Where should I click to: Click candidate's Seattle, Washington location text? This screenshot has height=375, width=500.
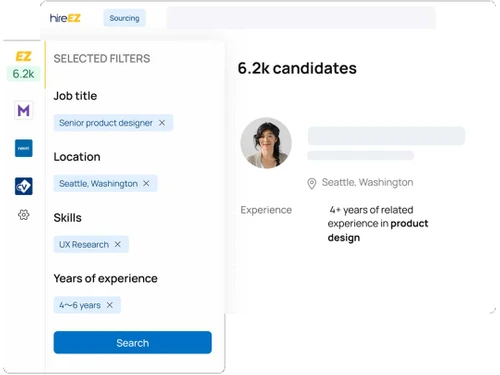pos(367,182)
